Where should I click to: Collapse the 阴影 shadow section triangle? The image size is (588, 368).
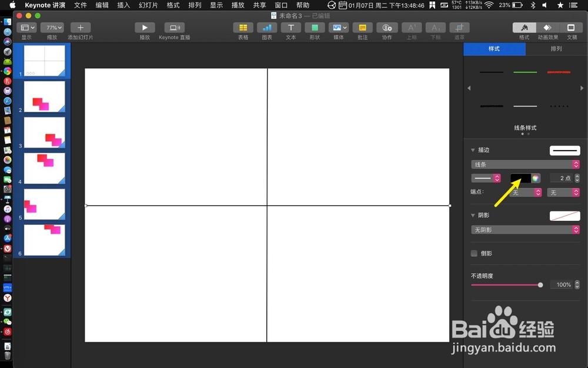473,215
